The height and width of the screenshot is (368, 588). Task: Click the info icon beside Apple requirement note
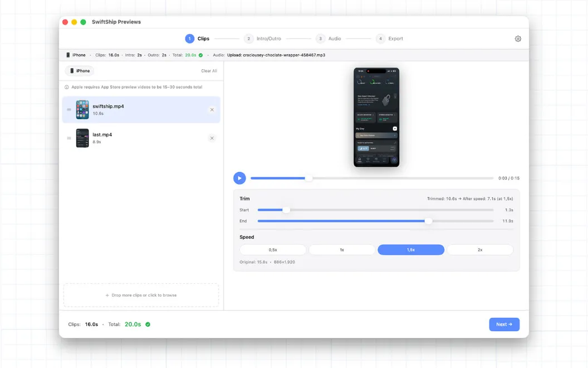67,87
